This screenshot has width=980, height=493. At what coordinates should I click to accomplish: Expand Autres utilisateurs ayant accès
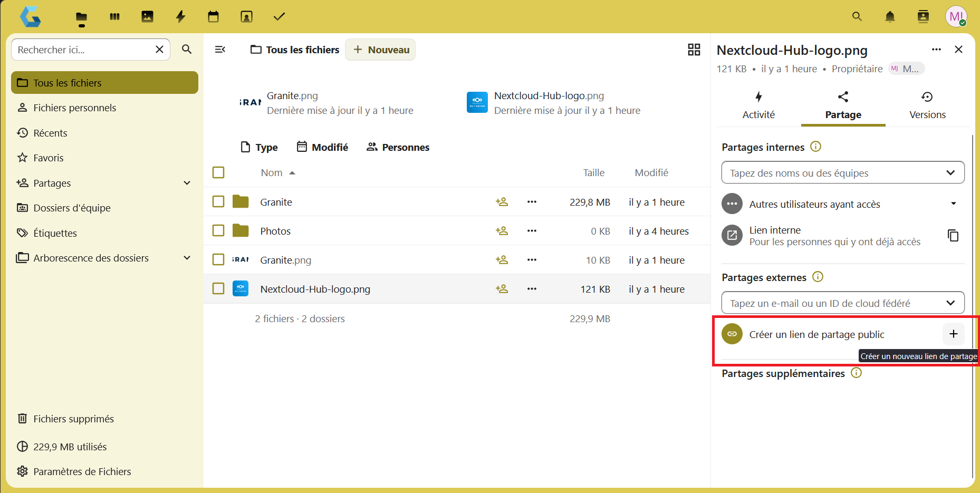tap(953, 204)
